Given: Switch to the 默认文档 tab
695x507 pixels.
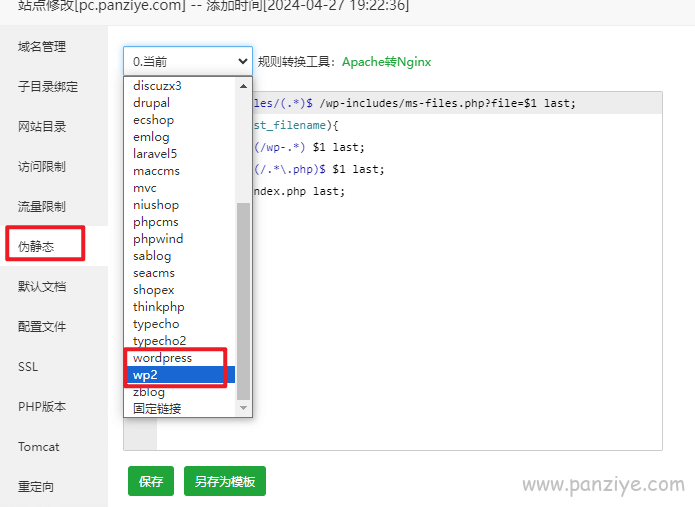Looking at the screenshot, I should pyautogui.click(x=54, y=286).
